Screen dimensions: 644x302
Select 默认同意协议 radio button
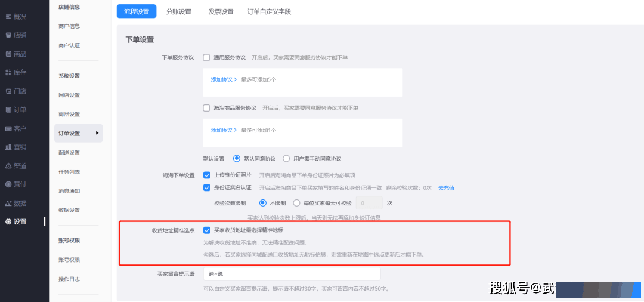coord(236,159)
